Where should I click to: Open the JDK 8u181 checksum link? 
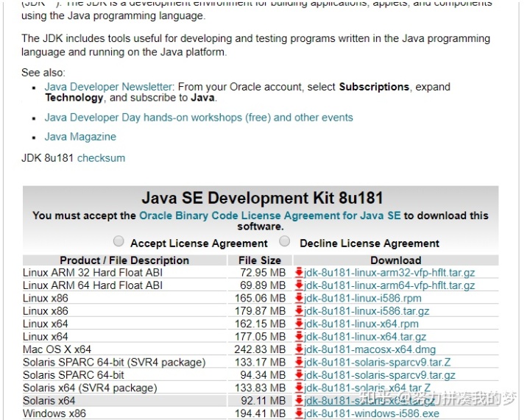[x=101, y=158]
